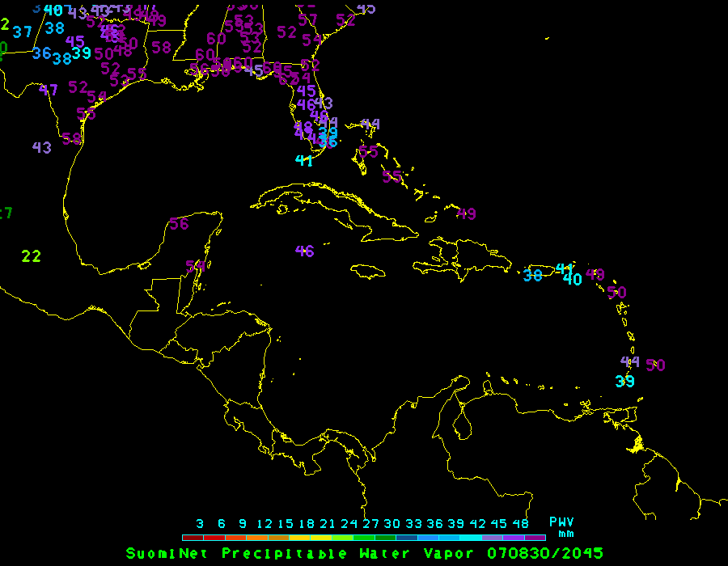
Task: Click the PWV legend label
Action: pos(561,522)
